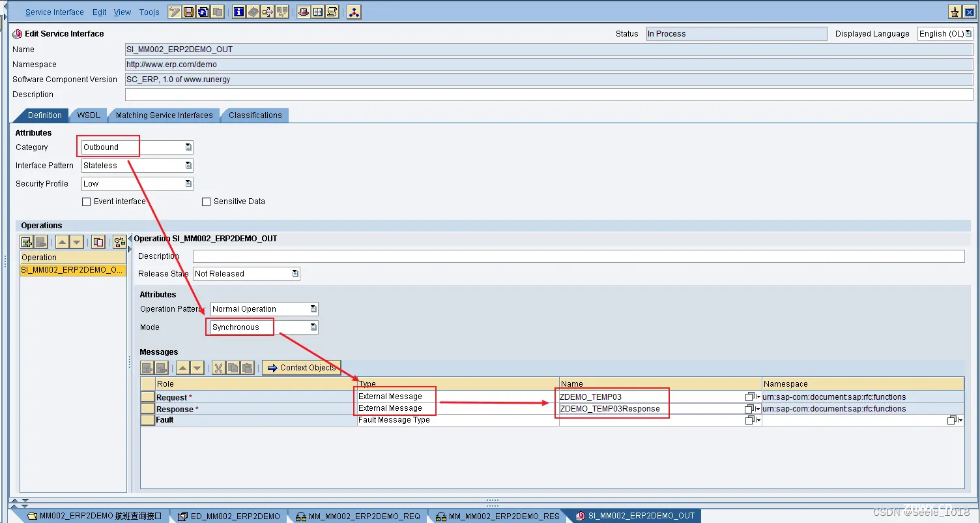Open the Service Interface menu
The width and height of the screenshot is (980, 523).
[55, 12]
